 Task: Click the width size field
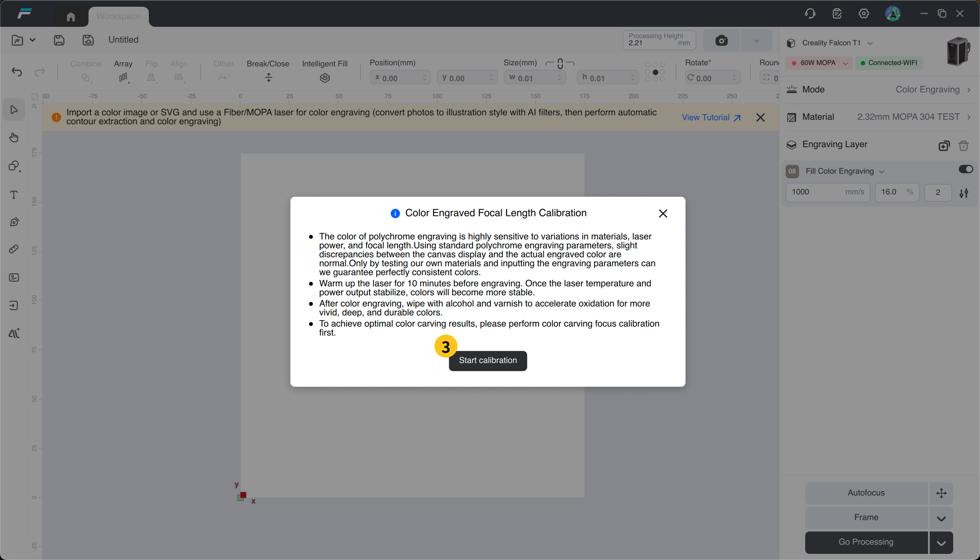click(535, 78)
